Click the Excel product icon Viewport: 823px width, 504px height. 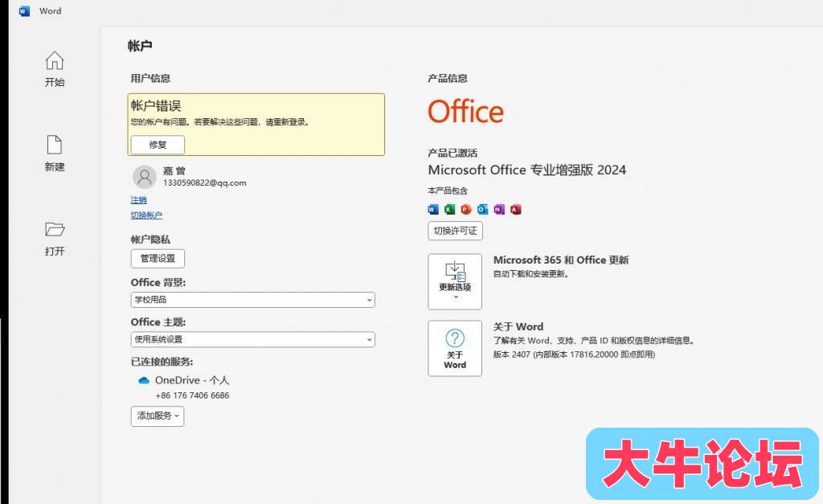[x=449, y=210]
